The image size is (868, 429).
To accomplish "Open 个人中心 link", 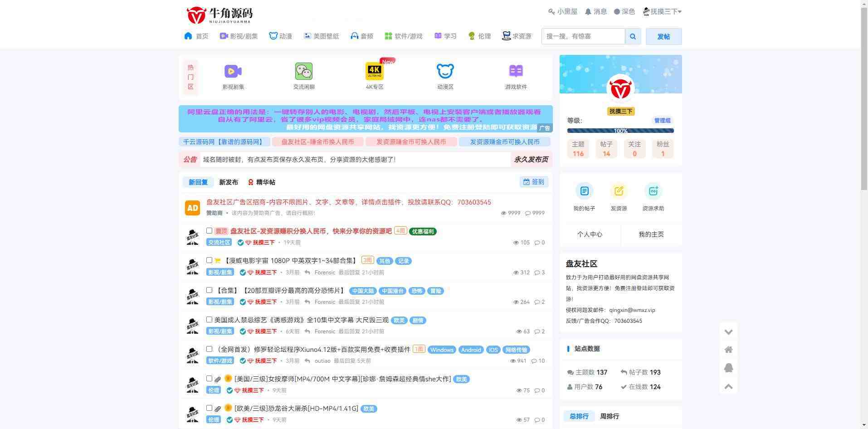I will pos(590,234).
